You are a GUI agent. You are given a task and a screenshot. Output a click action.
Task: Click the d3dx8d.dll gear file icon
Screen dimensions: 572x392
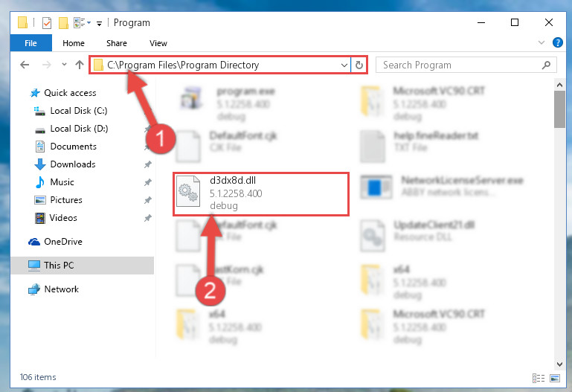[188, 192]
